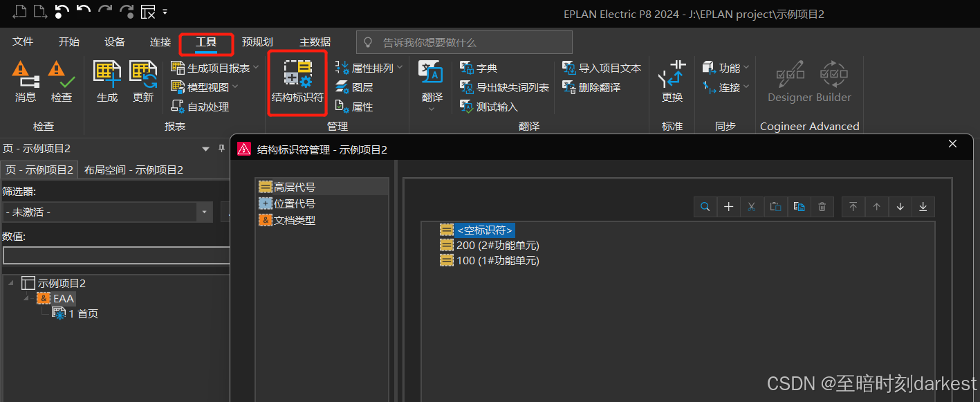Click 告诉我你想要做什么 search box

click(464, 42)
